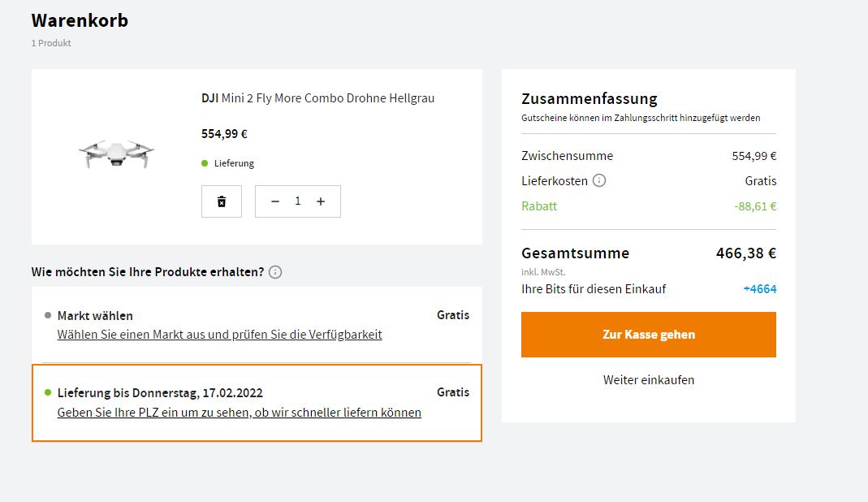
Task: Click the DJI drone product image
Action: [x=116, y=154]
